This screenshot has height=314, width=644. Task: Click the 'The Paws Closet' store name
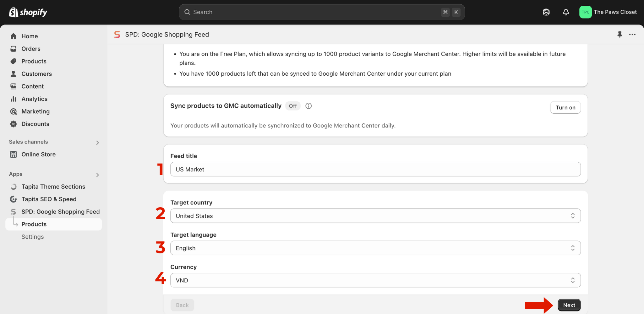615,12
